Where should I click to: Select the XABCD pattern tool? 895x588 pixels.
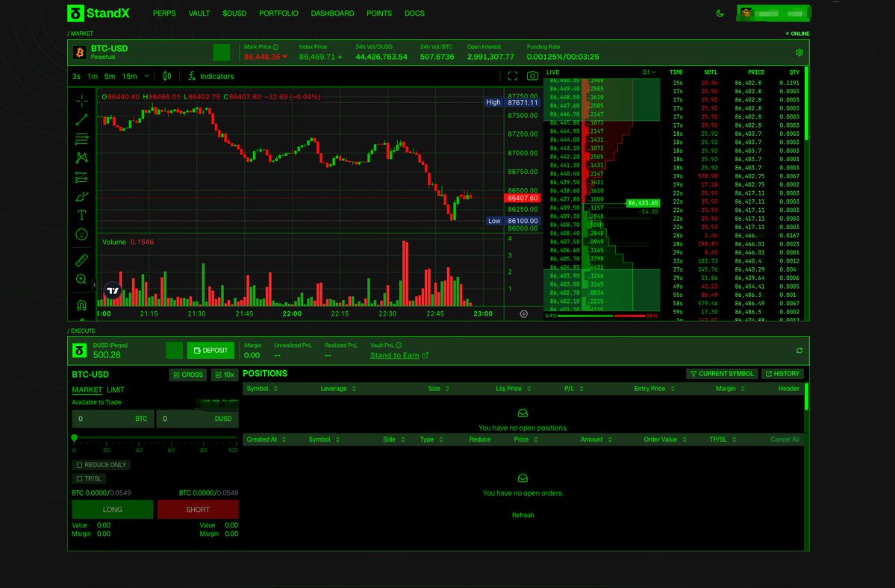pyautogui.click(x=81, y=158)
